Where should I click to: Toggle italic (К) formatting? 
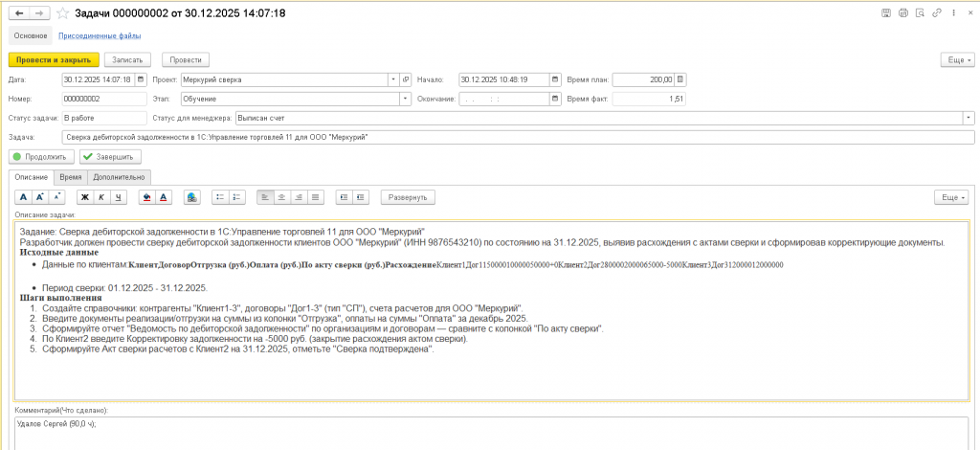101,197
